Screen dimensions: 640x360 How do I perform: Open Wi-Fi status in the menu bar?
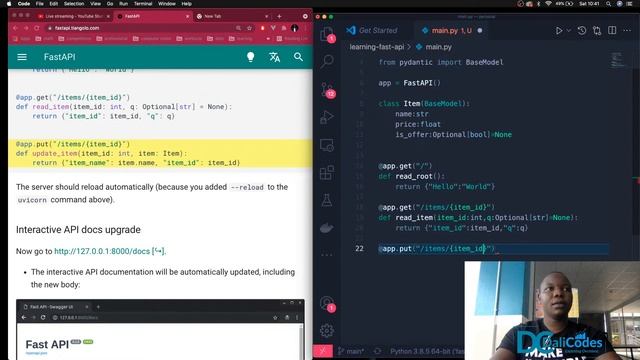pos(548,4)
